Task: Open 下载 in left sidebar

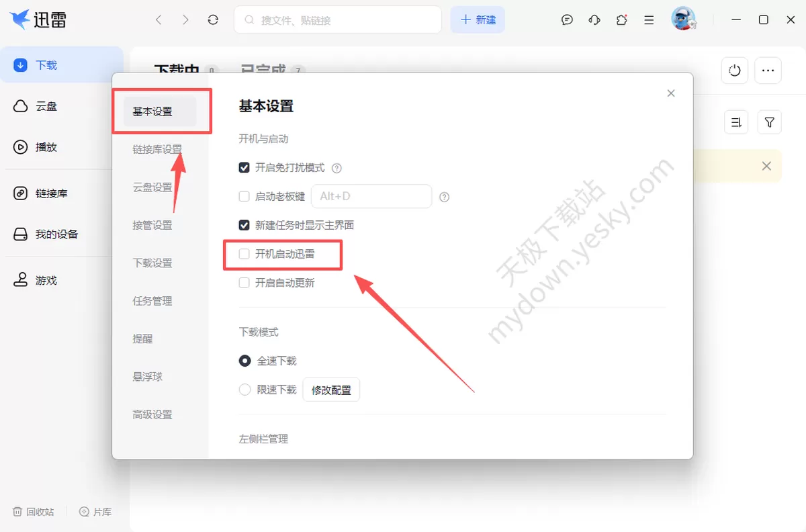Action: (62, 65)
